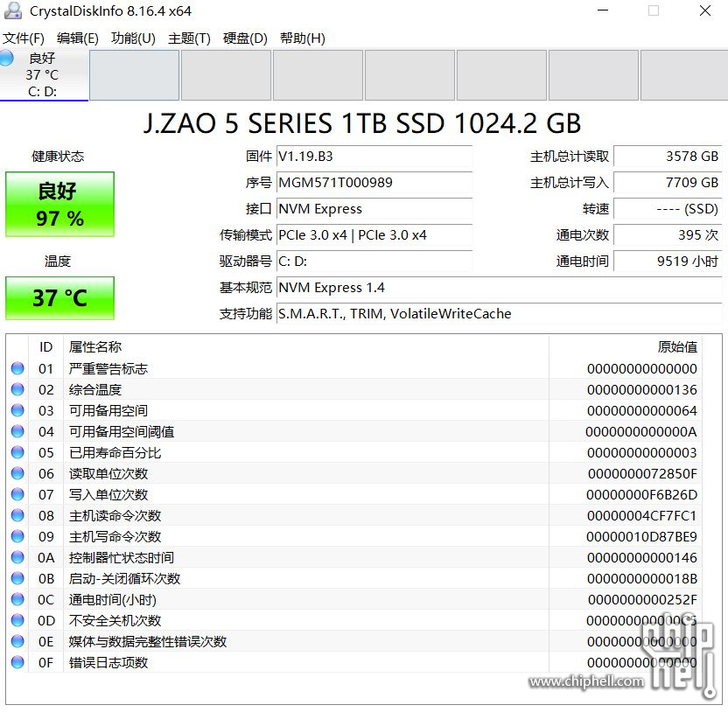Viewport: 728px width, 712px height.
Task: Click raw value 00000000F6B26D
Action: 642,494
